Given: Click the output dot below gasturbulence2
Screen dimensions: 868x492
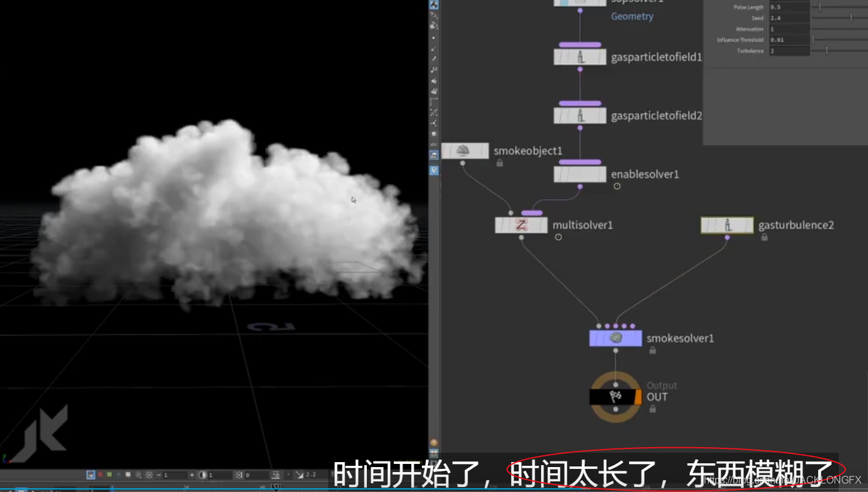Looking at the screenshot, I should pyautogui.click(x=727, y=237).
